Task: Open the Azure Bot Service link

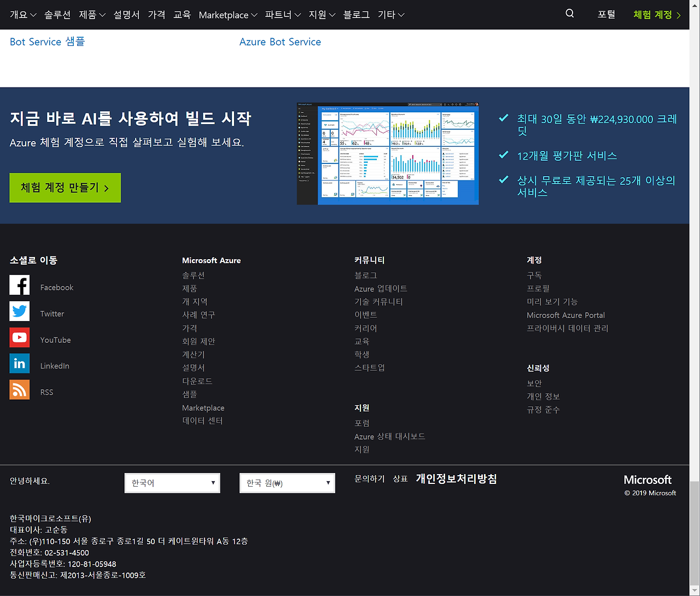Action: (x=280, y=42)
